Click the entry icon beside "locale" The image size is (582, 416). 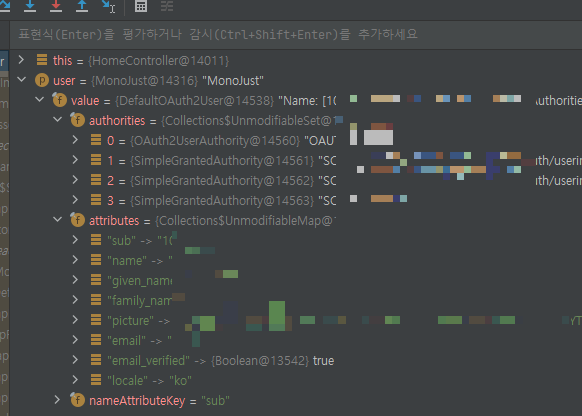96,380
